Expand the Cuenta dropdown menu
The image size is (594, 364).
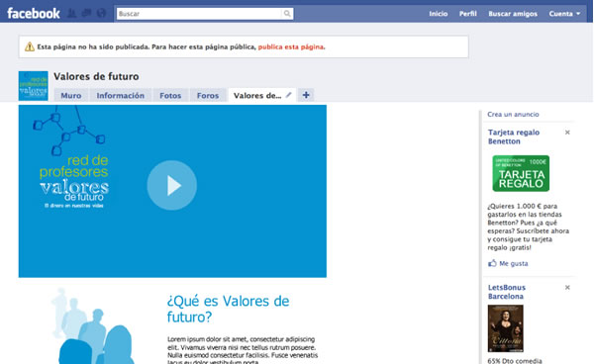[564, 14]
